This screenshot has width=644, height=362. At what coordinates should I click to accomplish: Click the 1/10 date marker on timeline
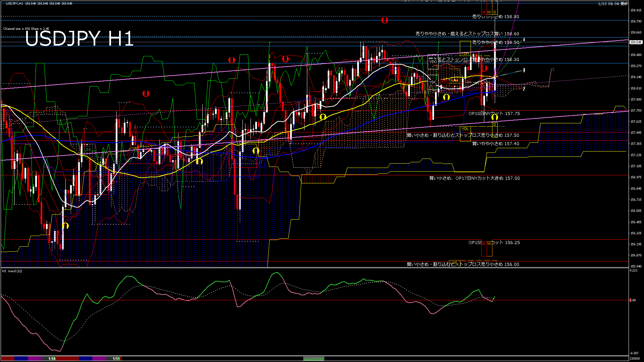pyautogui.click(x=52, y=359)
